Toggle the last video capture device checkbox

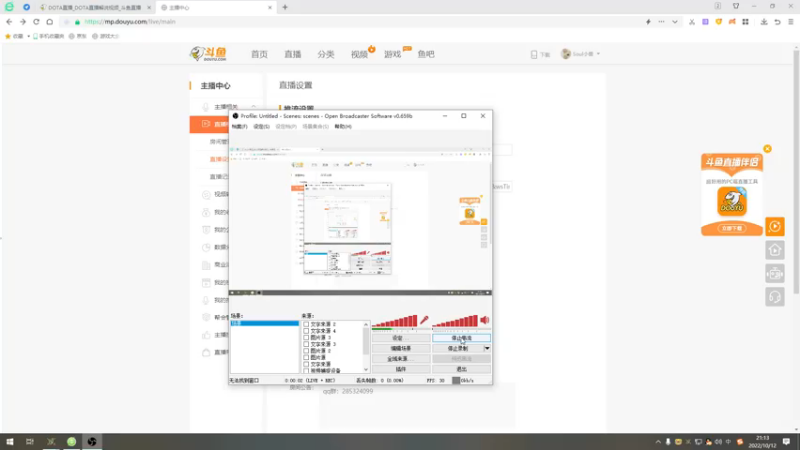tap(306, 370)
